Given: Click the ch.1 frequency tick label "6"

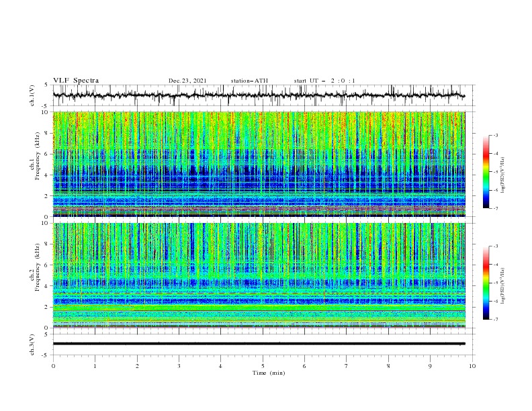Looking at the screenshot, I should pos(47,154).
